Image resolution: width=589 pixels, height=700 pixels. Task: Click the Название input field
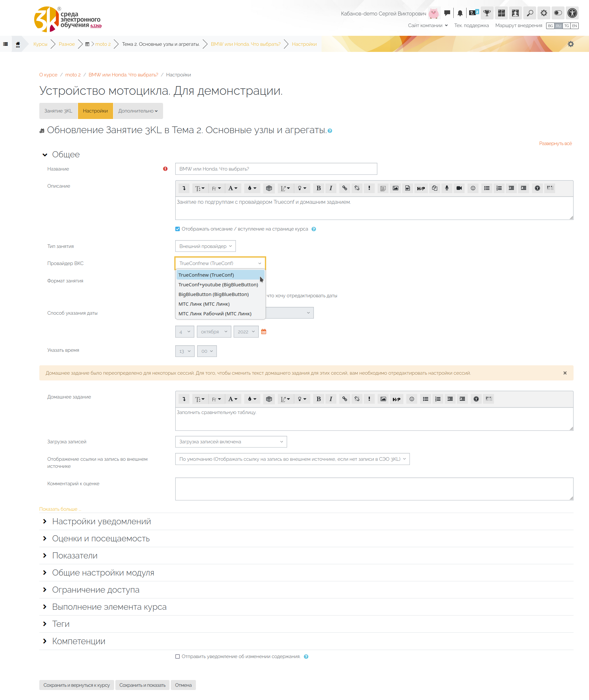pyautogui.click(x=276, y=169)
